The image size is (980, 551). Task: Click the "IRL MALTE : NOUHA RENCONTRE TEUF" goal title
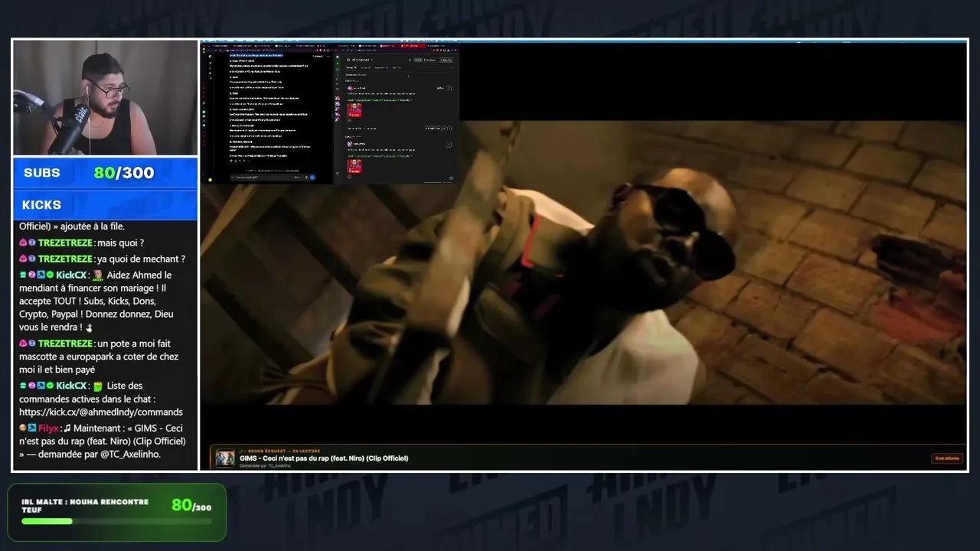pos(85,506)
